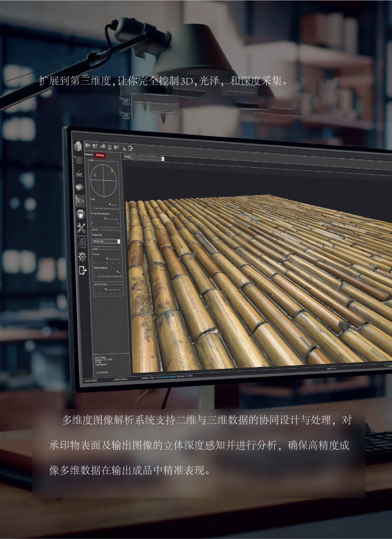Select the red Shading tab
This screenshot has height=539, width=392.
click(x=100, y=155)
